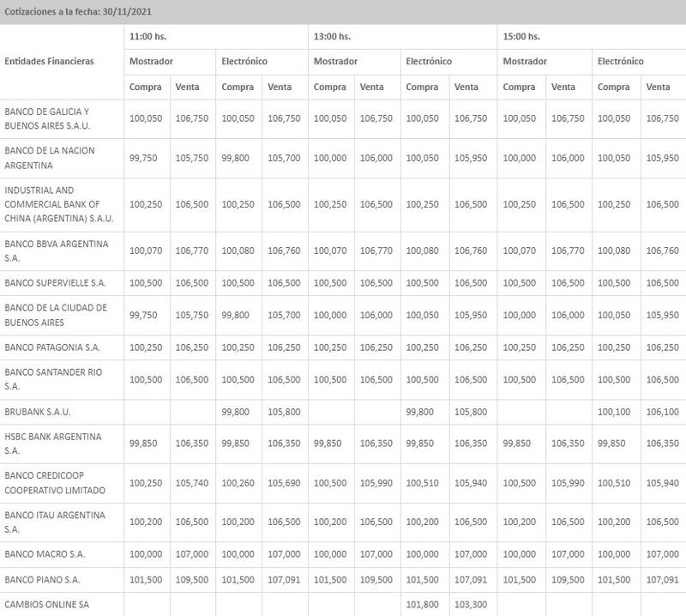Open the BANCO SANTANDER RIO S.A. entry
This screenshot has width=686, height=616.
point(53,379)
